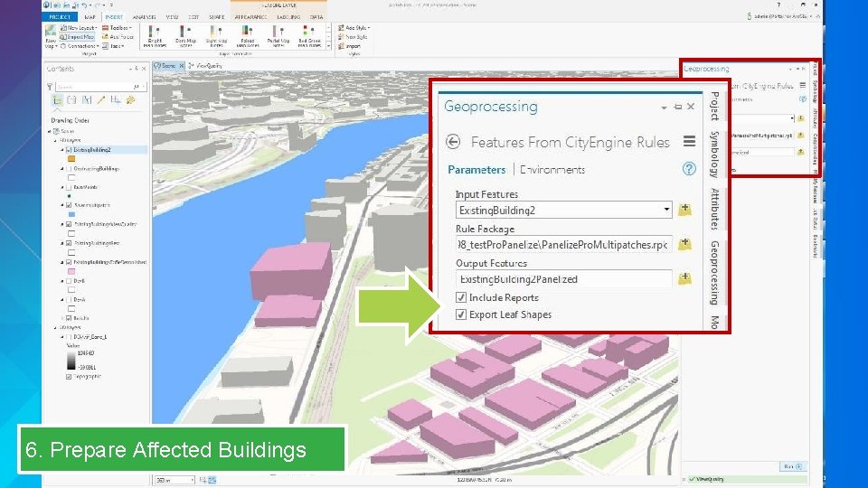
Task: Toggle DevA layer visibility checkbox
Action: tap(69, 299)
